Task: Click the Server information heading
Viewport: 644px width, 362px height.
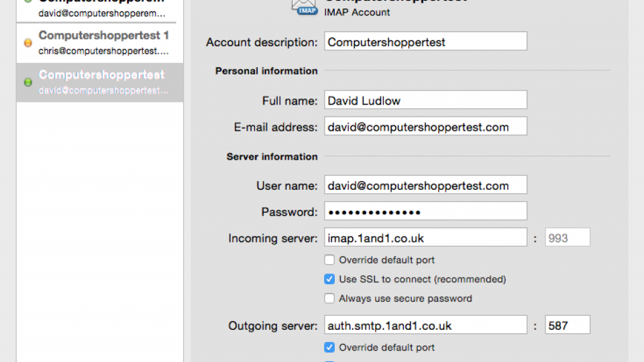Action: [272, 157]
